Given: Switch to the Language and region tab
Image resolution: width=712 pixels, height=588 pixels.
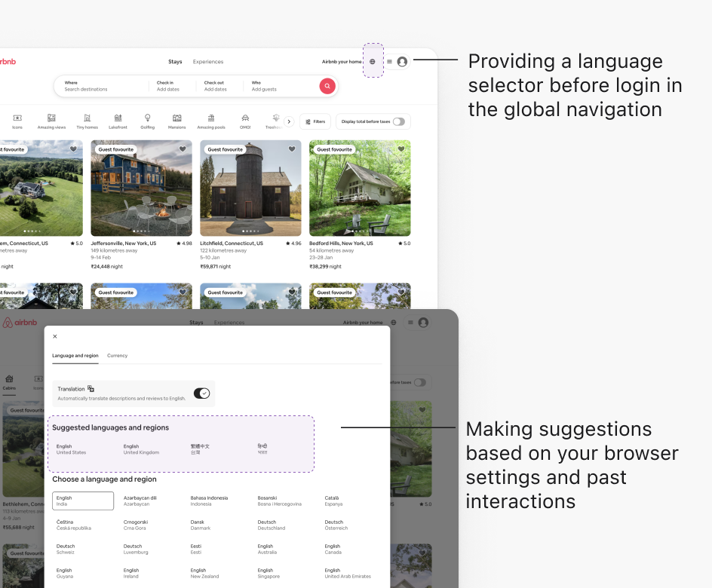Looking at the screenshot, I should click(75, 356).
